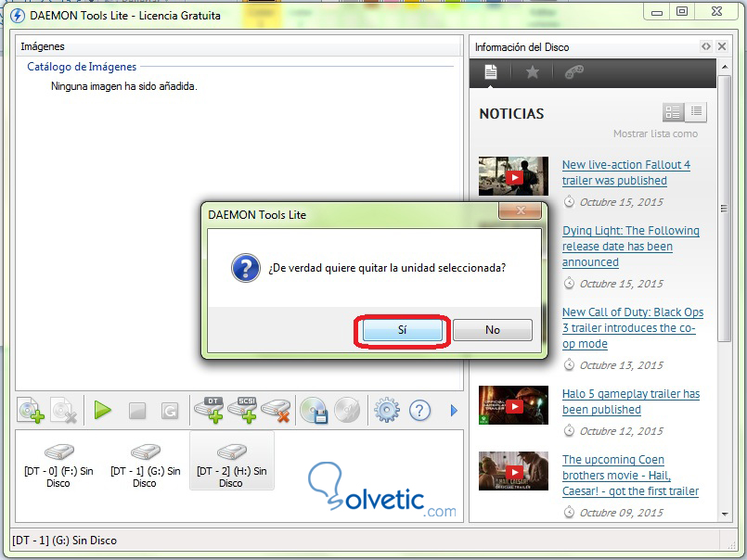Image resolution: width=747 pixels, height=560 pixels.
Task: Click the Remount refresh icon
Action: tap(170, 411)
